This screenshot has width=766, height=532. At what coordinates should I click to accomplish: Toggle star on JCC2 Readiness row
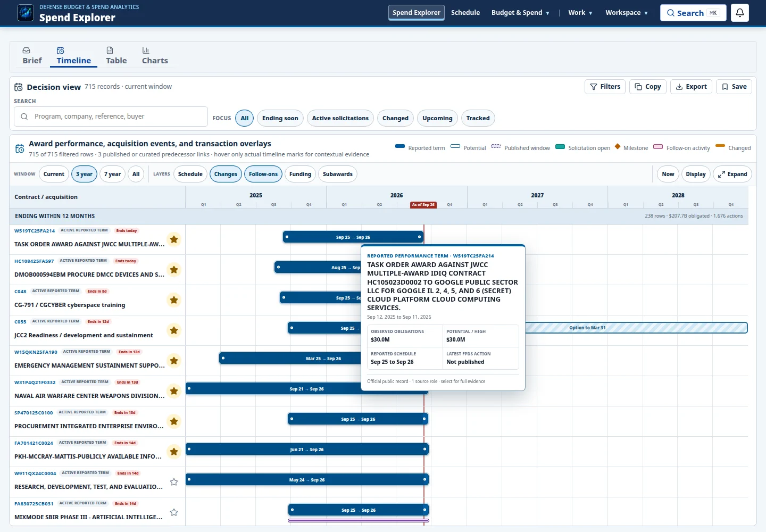[174, 330]
